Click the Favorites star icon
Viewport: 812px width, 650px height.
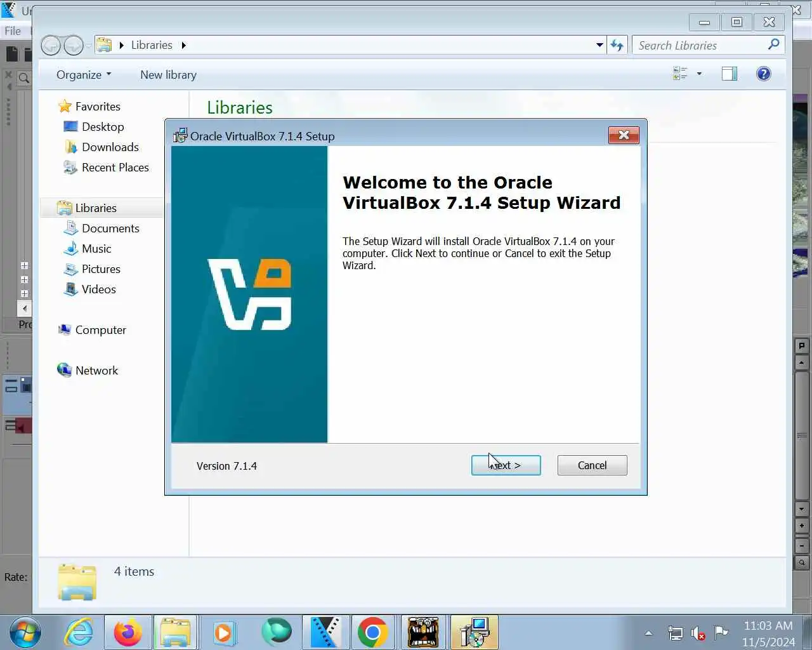pos(65,106)
